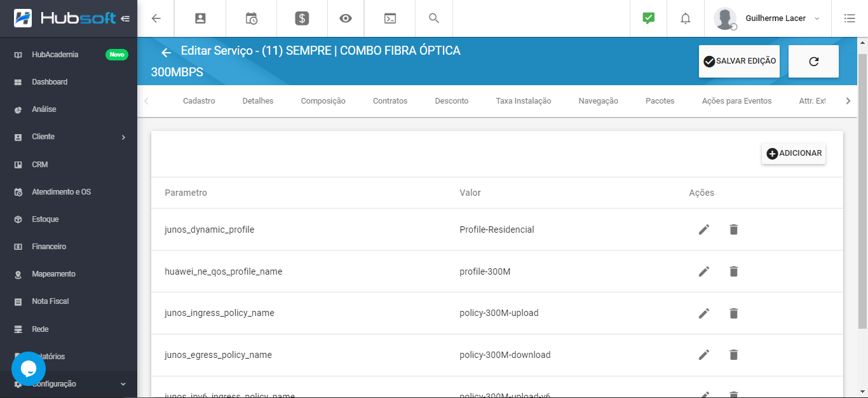Expand the Configuração sidebar menu
This screenshot has height=398, width=868.
point(69,384)
